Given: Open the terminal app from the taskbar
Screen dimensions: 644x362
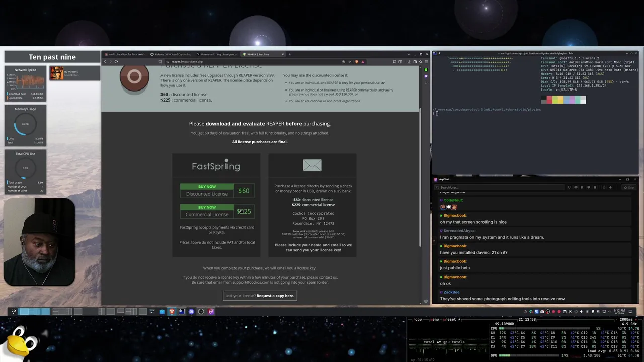Looking at the screenshot, I should (181, 312).
